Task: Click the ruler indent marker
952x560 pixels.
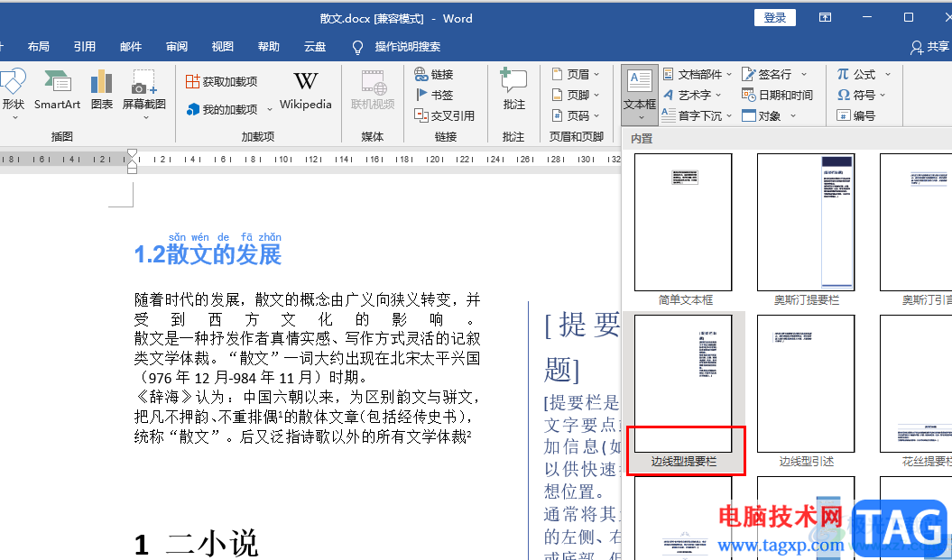Action: coord(132,161)
